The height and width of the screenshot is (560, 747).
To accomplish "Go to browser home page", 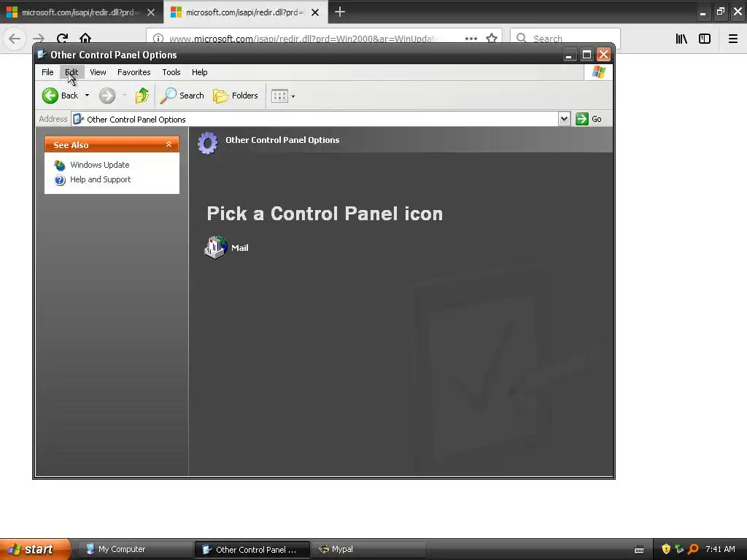I will pos(85,38).
